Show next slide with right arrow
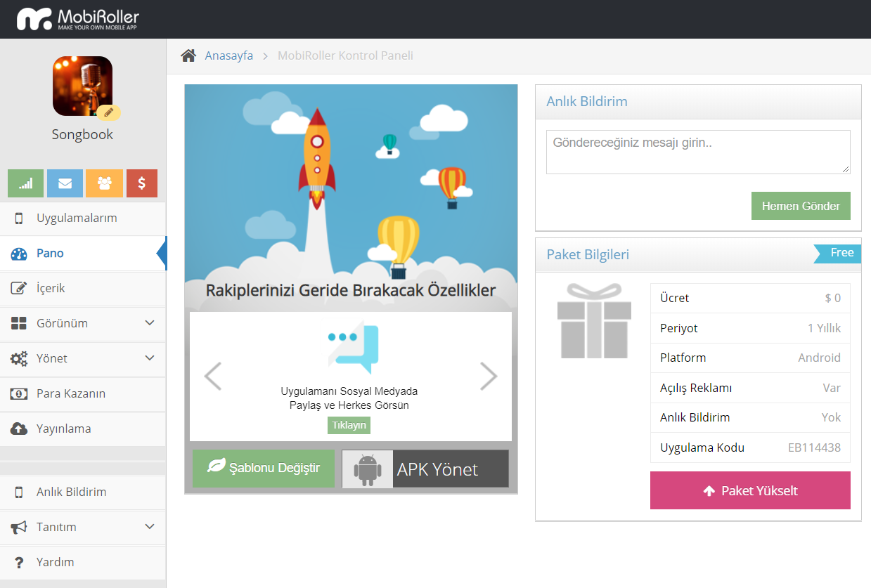 (489, 377)
